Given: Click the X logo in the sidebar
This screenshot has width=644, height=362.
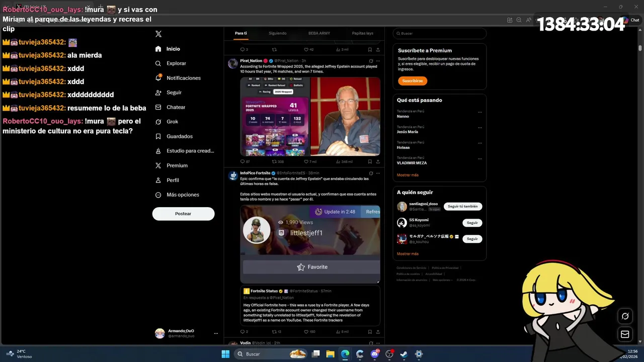Looking at the screenshot, I should coord(158,34).
